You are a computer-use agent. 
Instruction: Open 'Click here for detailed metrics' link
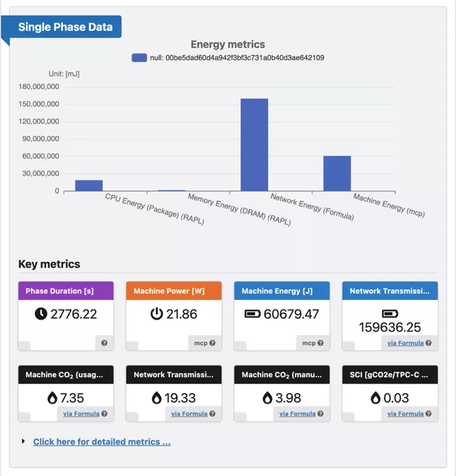102,442
